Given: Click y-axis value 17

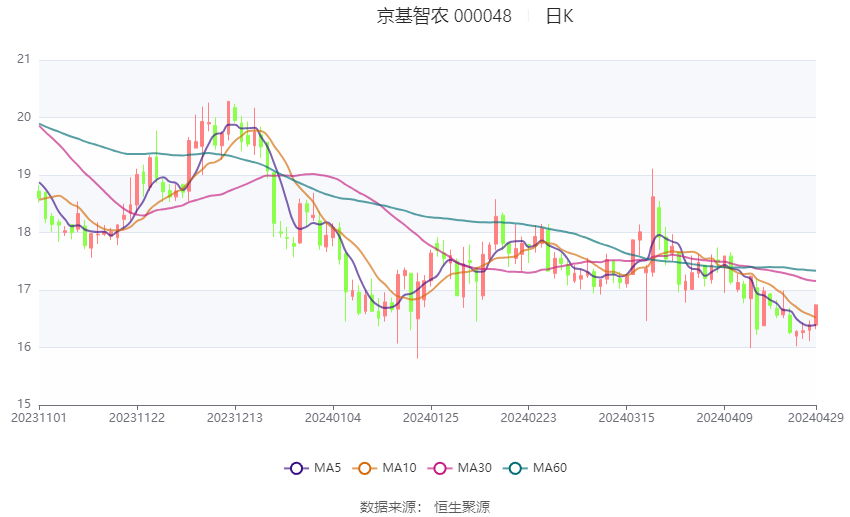Looking at the screenshot, I should [24, 289].
